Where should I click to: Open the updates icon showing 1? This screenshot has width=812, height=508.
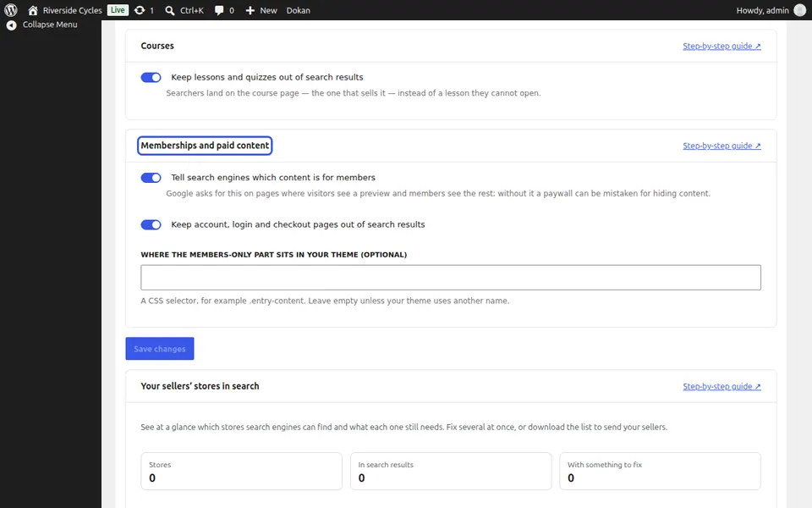[140, 10]
